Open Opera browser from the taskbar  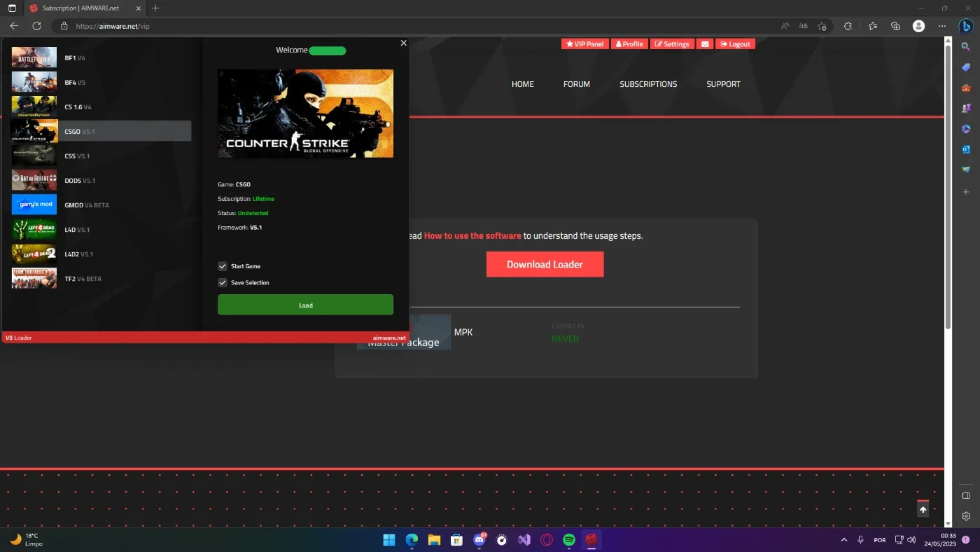click(x=547, y=539)
